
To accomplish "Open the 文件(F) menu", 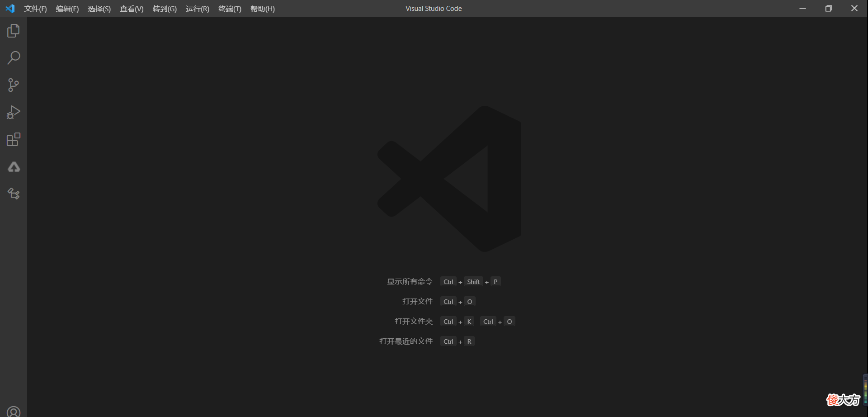I will 35,9.
